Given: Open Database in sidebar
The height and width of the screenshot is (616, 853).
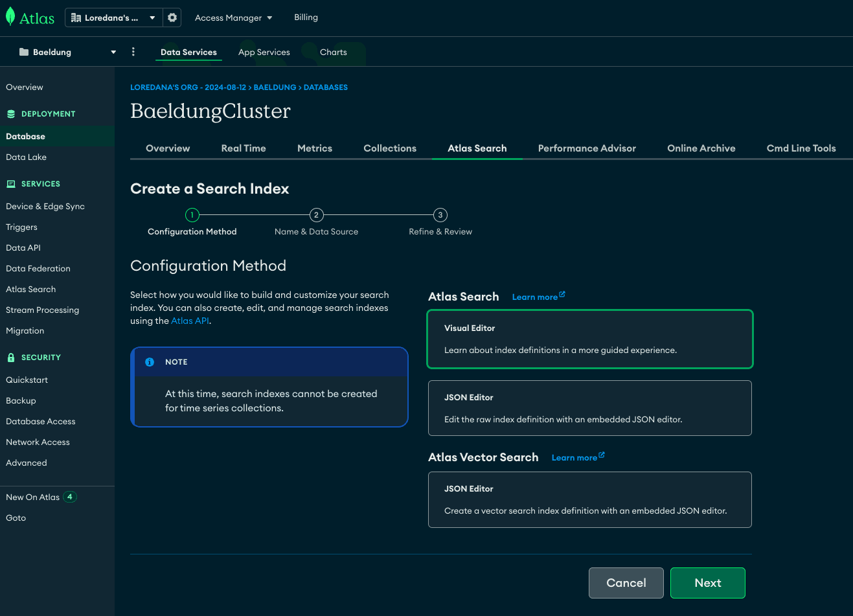Looking at the screenshot, I should point(57,137).
